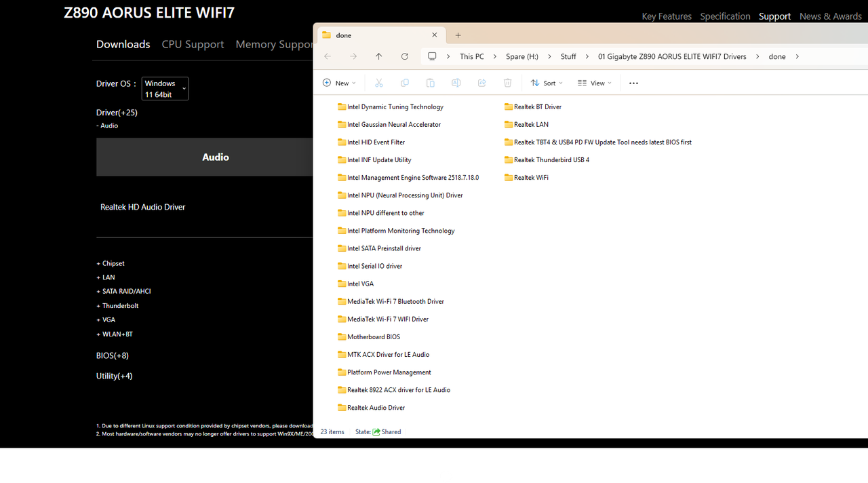
Task: Click the Forward arrow in File Explorer
Action: [353, 56]
